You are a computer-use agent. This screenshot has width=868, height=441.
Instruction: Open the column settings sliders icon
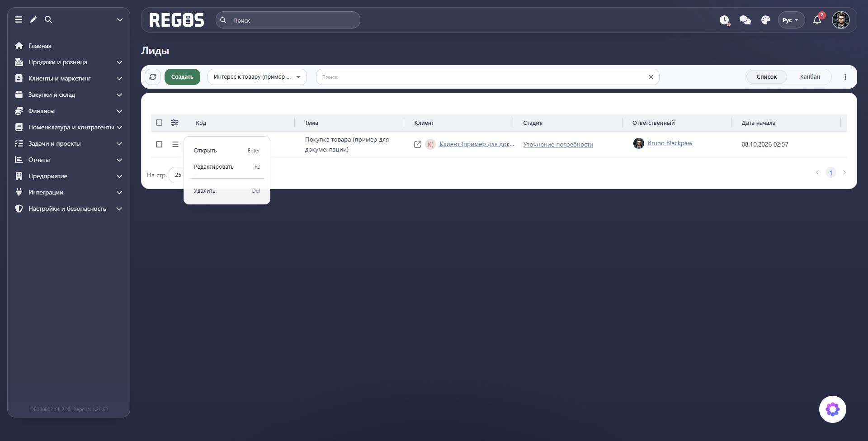(175, 123)
